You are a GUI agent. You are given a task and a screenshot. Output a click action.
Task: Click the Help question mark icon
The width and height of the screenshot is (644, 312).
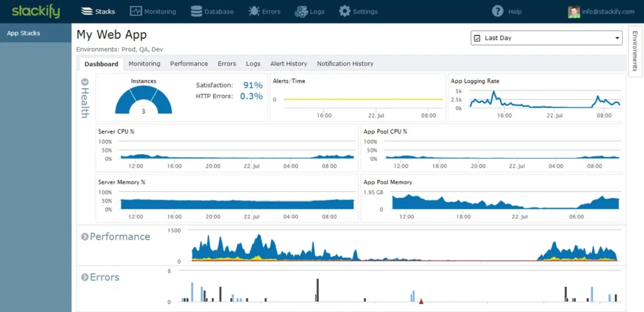498,11
